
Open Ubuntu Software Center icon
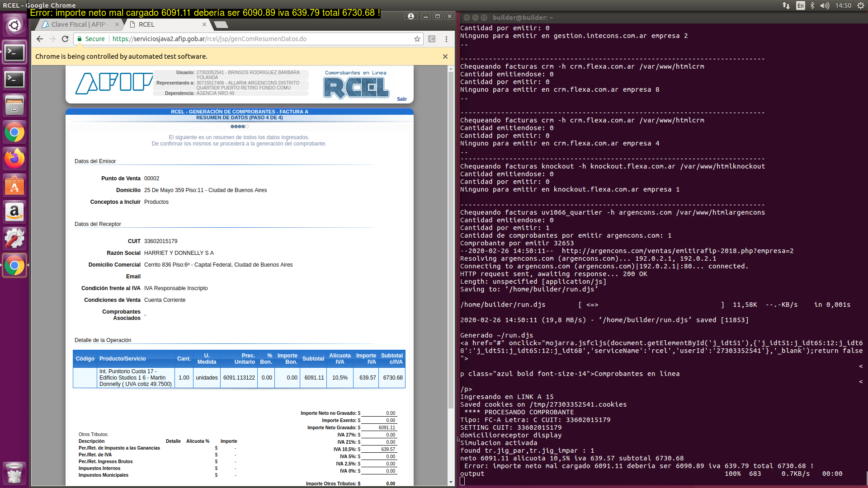14,185
